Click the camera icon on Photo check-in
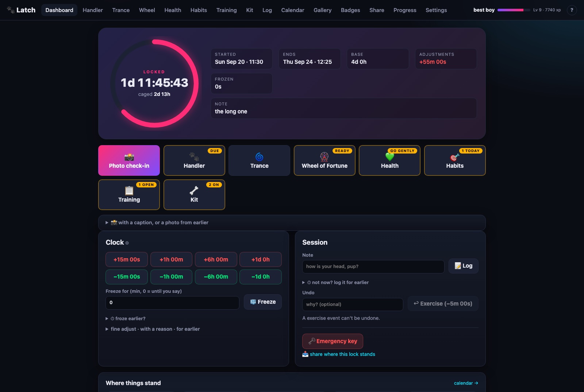The image size is (584, 392). (x=129, y=157)
